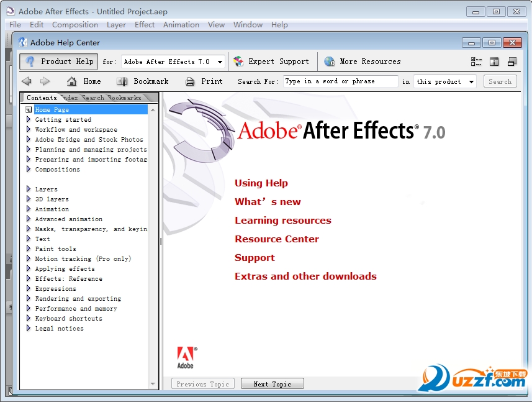Open the Window menu
Viewport: 532px width, 402px height.
point(248,25)
